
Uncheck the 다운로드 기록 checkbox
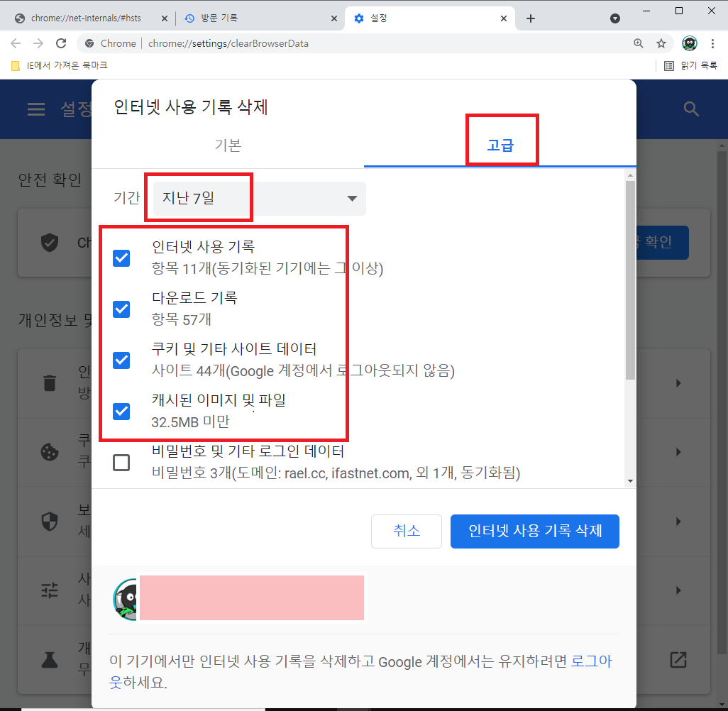121,309
